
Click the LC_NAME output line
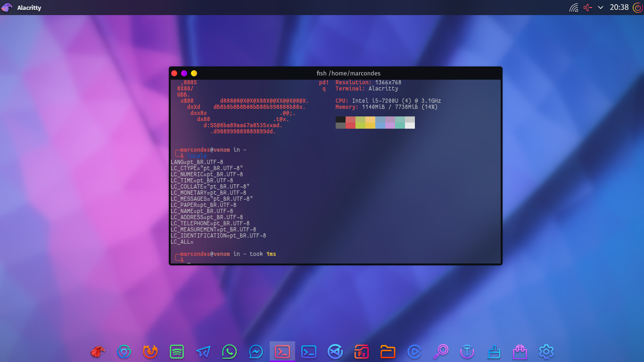click(202, 211)
